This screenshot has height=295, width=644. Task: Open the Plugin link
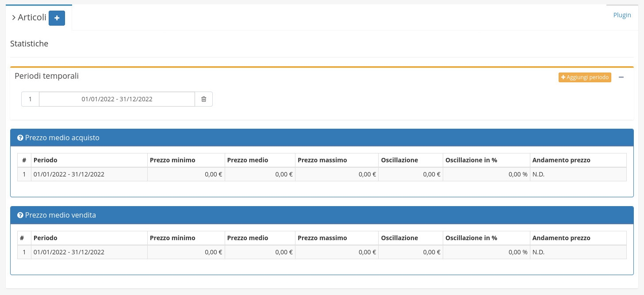tap(622, 15)
